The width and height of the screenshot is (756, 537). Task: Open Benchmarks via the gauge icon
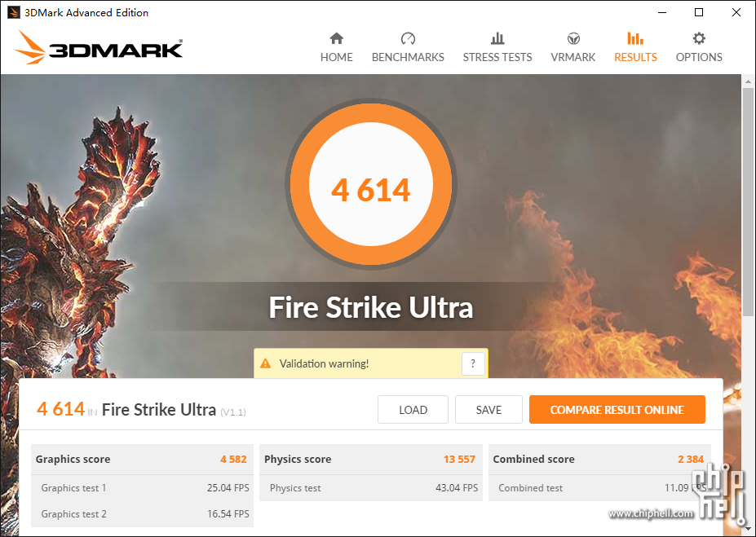point(408,38)
